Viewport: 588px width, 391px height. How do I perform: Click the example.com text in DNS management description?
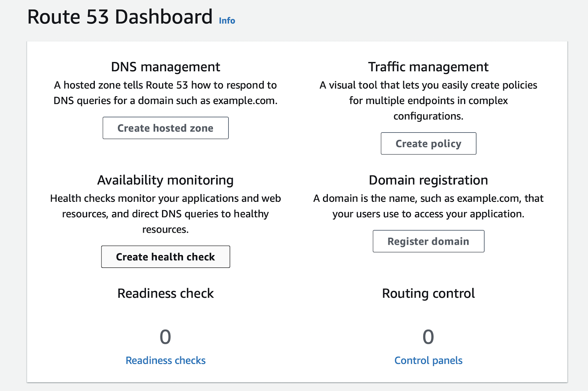[244, 100]
